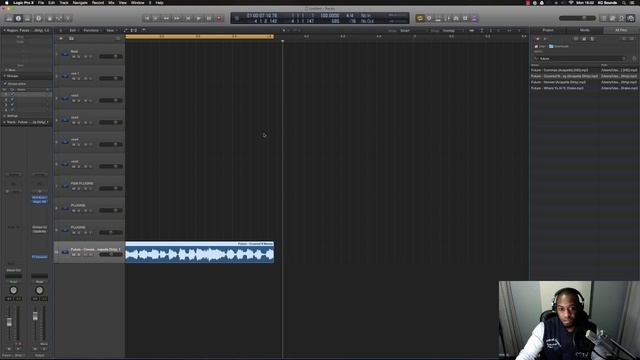Open the Editors pane via scissors icon

point(68,18)
